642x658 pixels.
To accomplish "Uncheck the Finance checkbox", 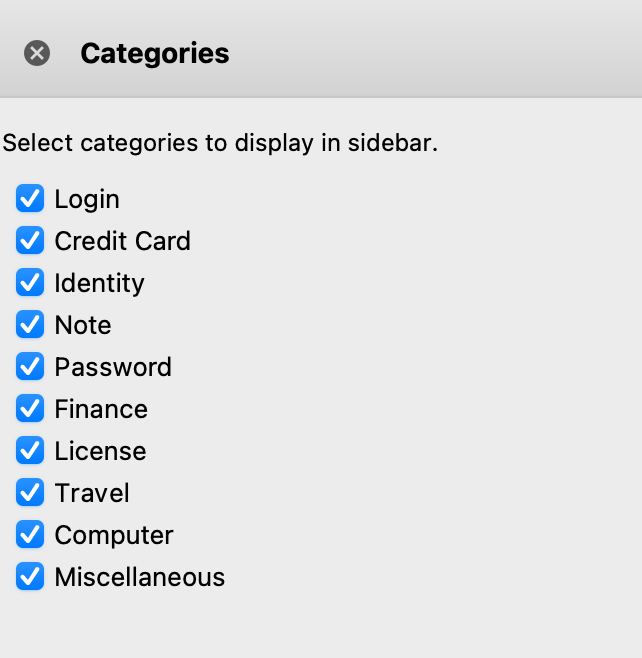I will click(x=30, y=408).
